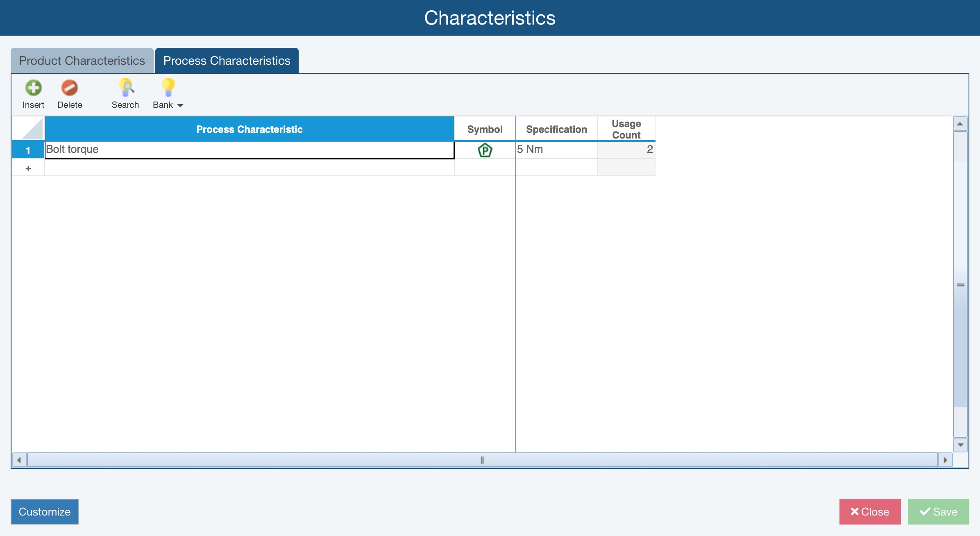Viewport: 980px width, 536px height.
Task: Open the Search tool
Action: (125, 93)
